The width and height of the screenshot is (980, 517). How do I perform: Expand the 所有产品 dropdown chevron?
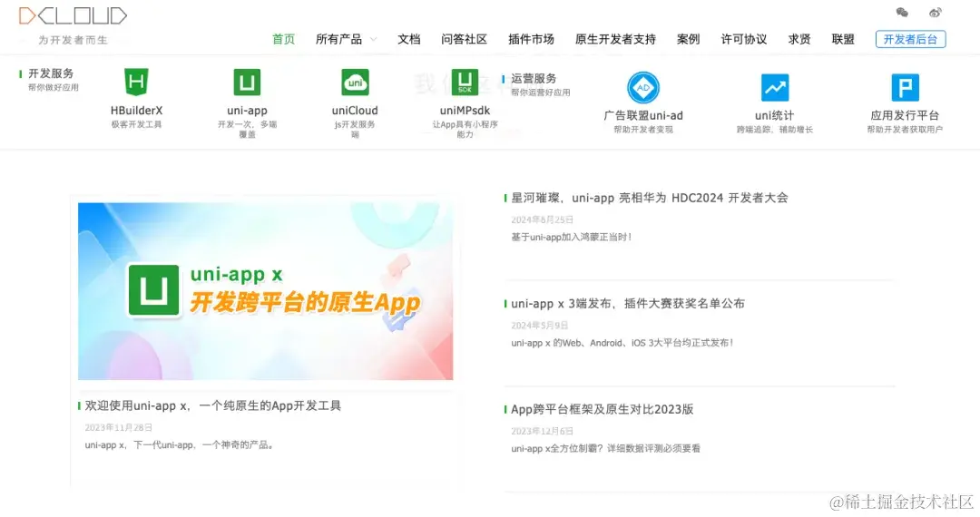pos(374,39)
